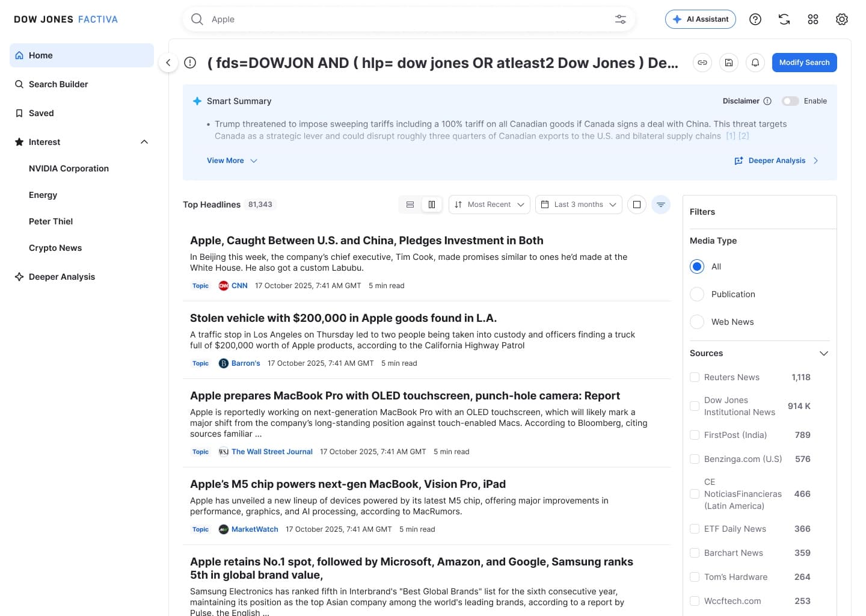The height and width of the screenshot is (616, 866).
Task: Check Benzinga.com (U.S) source
Action: coord(695,459)
